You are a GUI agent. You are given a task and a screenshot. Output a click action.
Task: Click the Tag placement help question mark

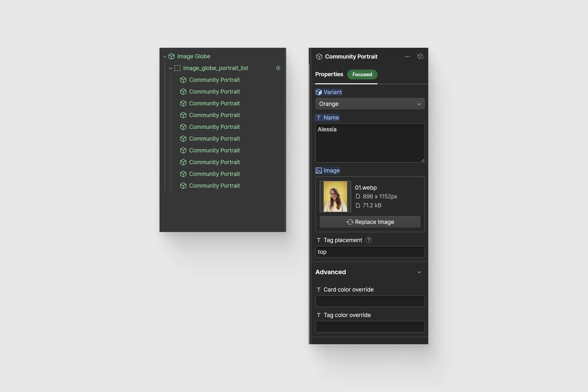[369, 240]
